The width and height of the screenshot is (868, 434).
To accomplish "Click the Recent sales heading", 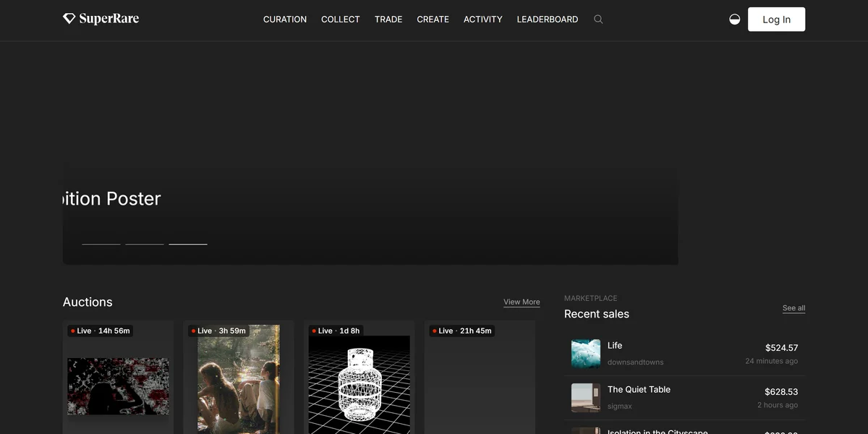I will click(597, 314).
